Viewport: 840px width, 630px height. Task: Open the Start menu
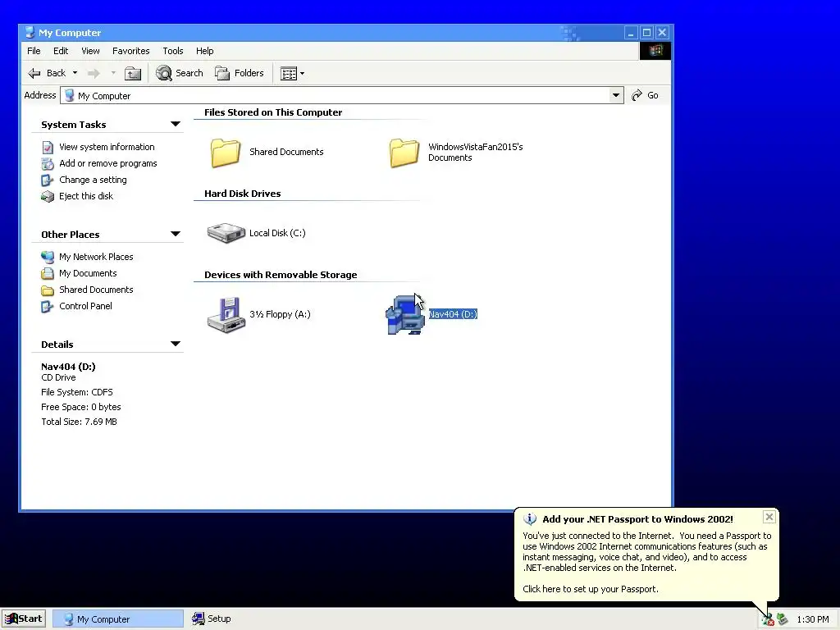pyautogui.click(x=24, y=619)
